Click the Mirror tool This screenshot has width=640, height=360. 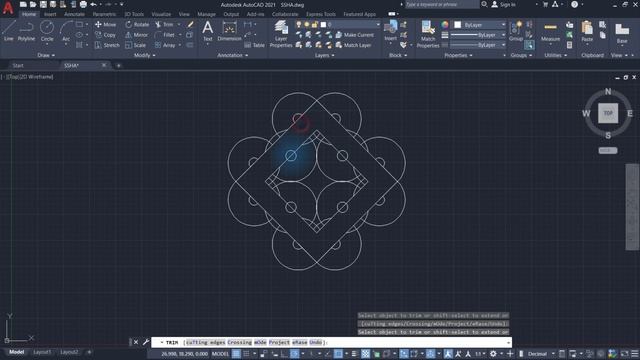pos(137,35)
